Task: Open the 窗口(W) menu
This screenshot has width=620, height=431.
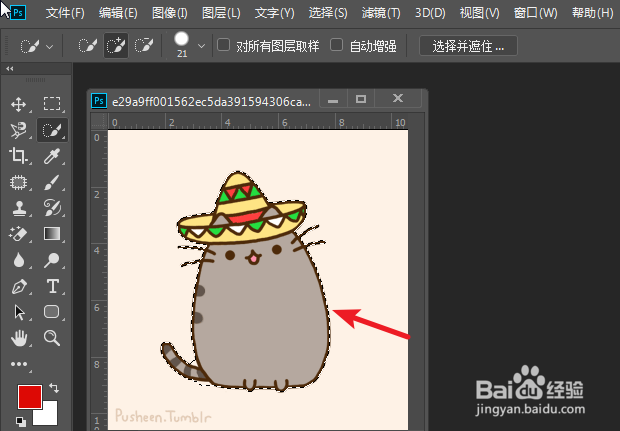Action: point(535,13)
